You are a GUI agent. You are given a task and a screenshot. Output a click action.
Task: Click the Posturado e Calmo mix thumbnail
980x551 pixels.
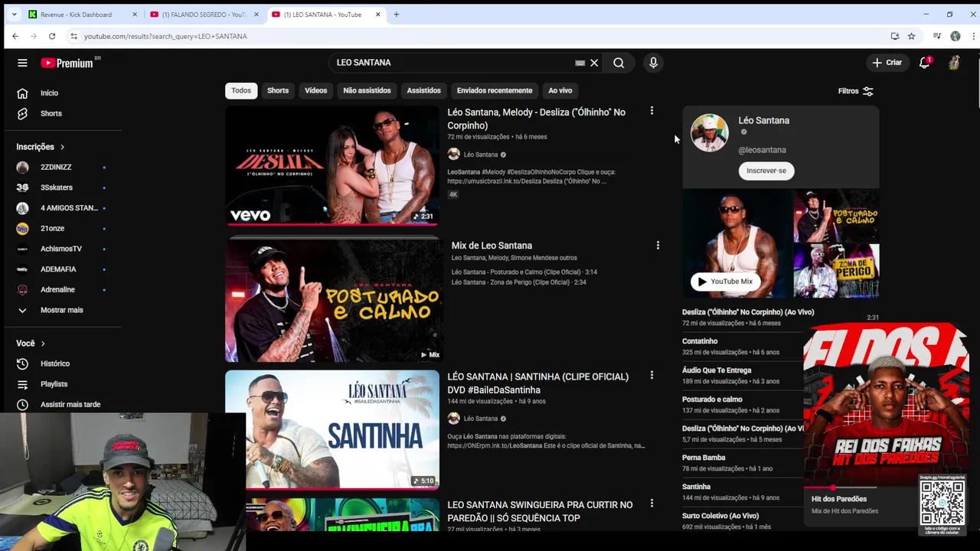coord(332,299)
